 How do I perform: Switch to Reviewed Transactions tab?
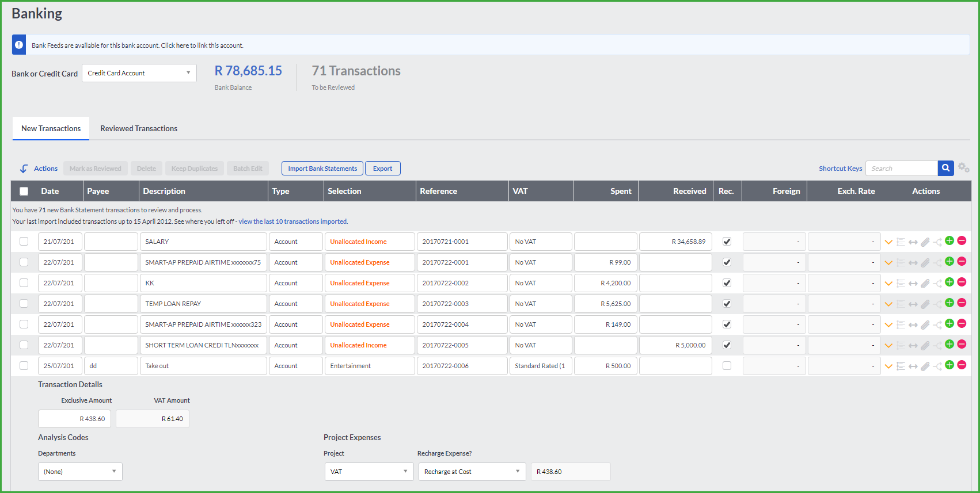(139, 128)
